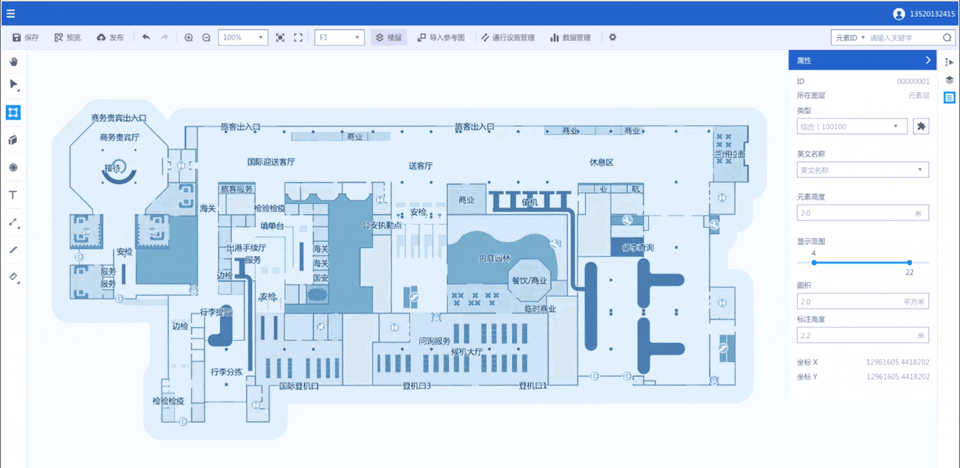This screenshot has height=468, width=960.
Task: Expand the 类型 type dropdown
Action: (851, 127)
